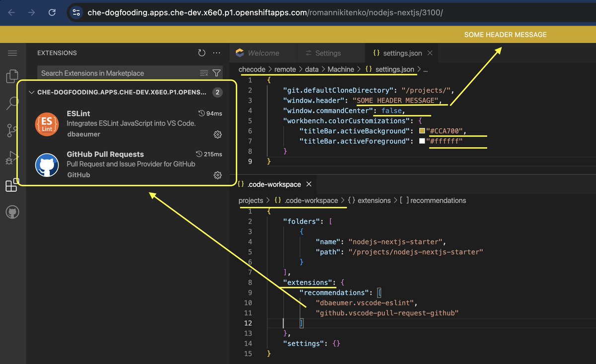Click "workbench.colorCustomizations" key

pyautogui.click(x=346, y=121)
